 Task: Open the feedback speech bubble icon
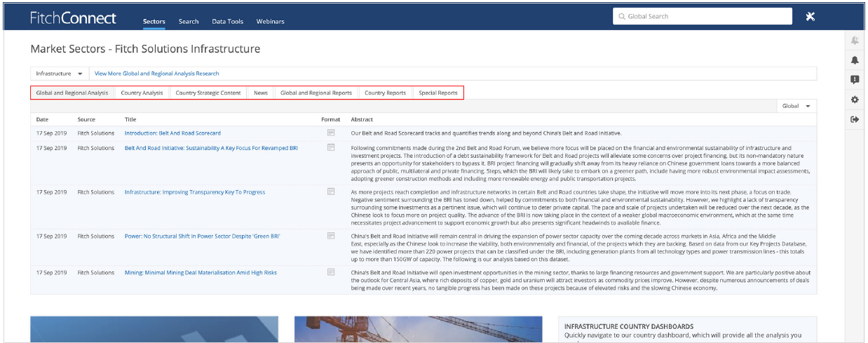tap(855, 80)
